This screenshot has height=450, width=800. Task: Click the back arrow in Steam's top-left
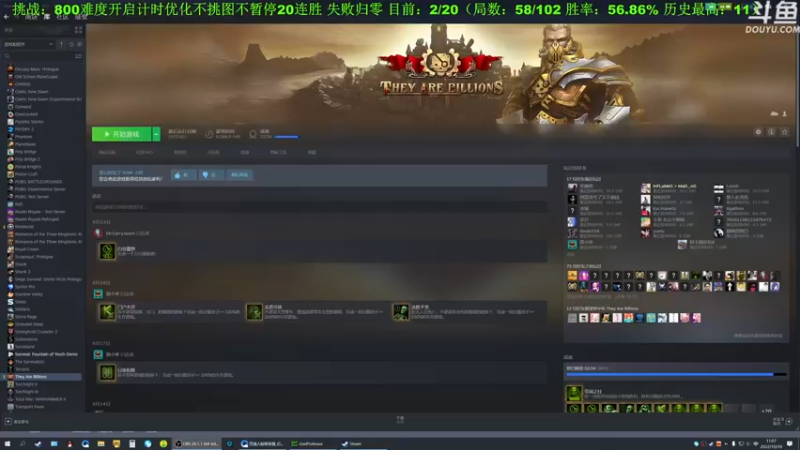click(6, 17)
